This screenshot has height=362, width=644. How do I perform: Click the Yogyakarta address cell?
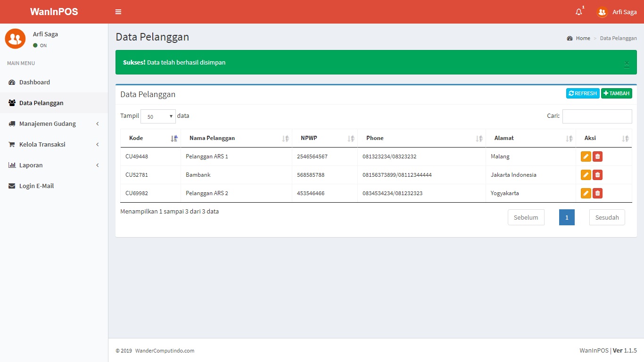[x=531, y=193]
